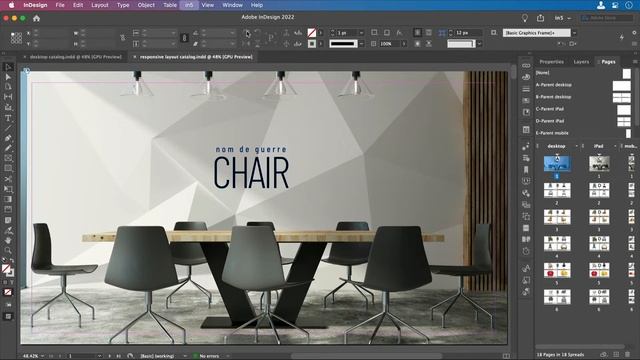Viewport: 640px width, 360px height.
Task: Open the object style dropdown arrow
Action: coord(574,33)
